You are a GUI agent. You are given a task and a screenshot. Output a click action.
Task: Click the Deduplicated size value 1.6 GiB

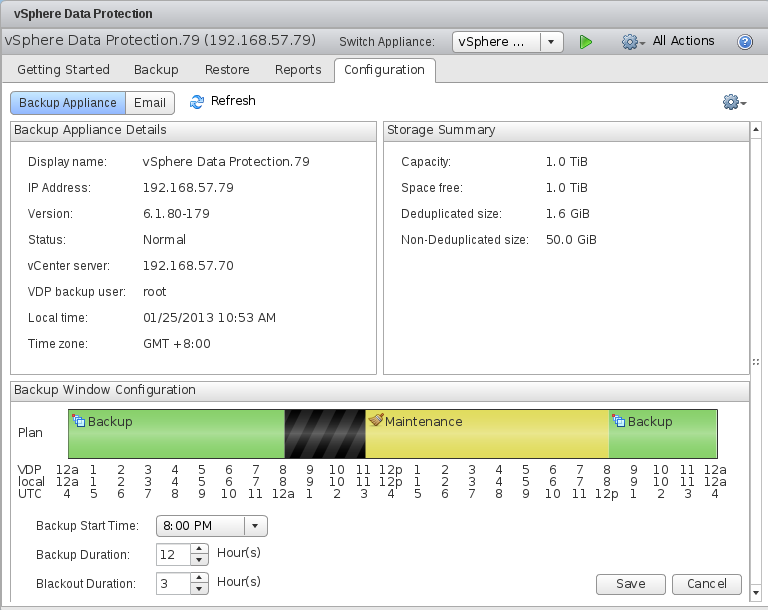[x=568, y=214]
